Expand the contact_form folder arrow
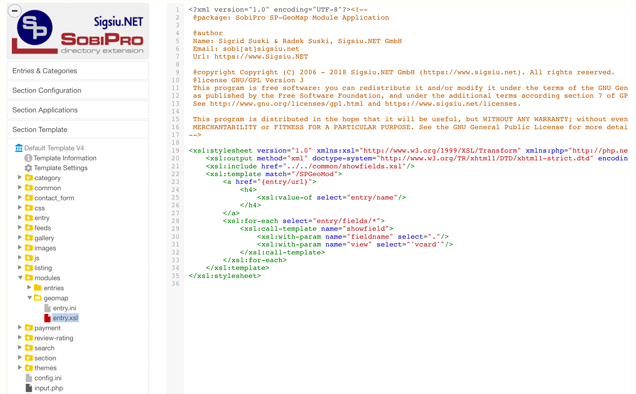Image resolution: width=636 pixels, height=394 pixels. pyautogui.click(x=19, y=198)
